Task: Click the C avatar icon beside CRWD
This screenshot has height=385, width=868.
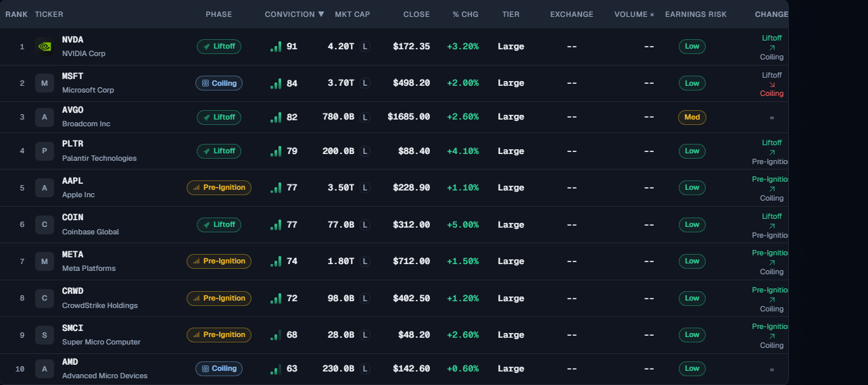Action: [x=45, y=298]
